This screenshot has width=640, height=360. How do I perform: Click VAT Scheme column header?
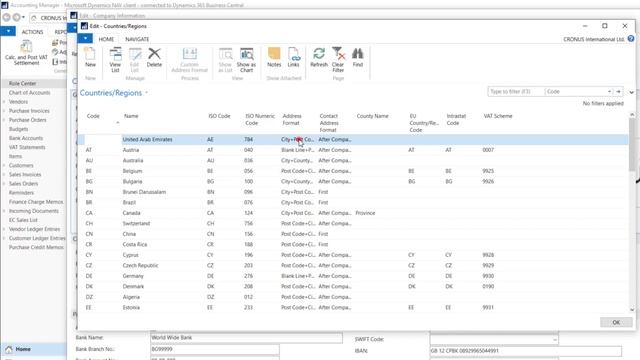click(498, 116)
